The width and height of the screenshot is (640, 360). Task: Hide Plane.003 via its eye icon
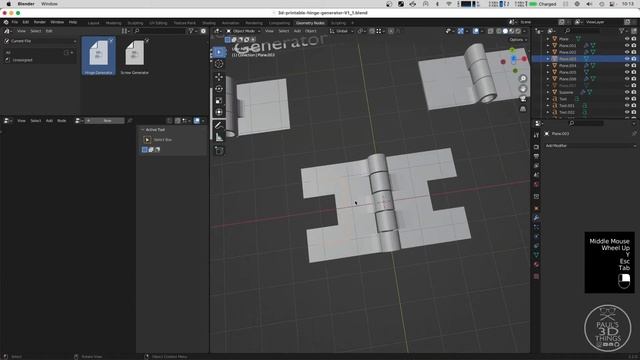(x=627, y=59)
